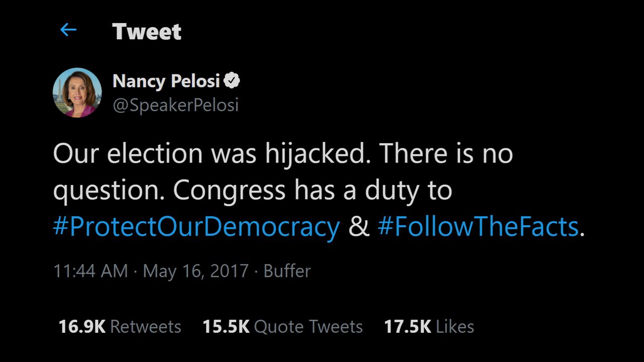Open the Buffer source link
This screenshot has height=362, width=644.
coord(287,271)
